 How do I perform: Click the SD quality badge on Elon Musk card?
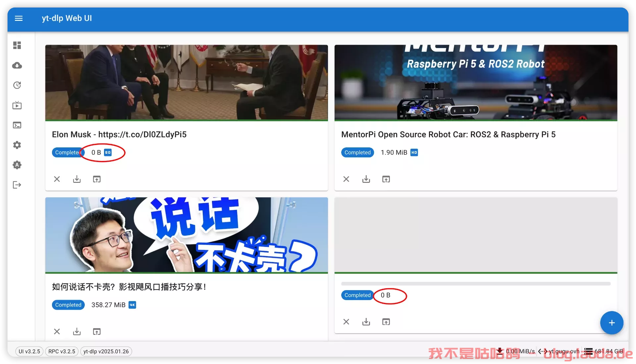pos(108,152)
